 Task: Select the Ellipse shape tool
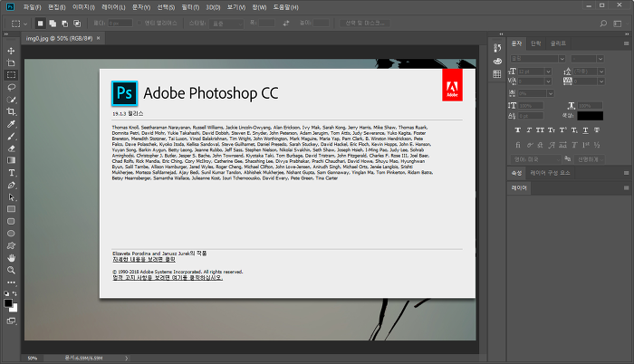(x=11, y=234)
